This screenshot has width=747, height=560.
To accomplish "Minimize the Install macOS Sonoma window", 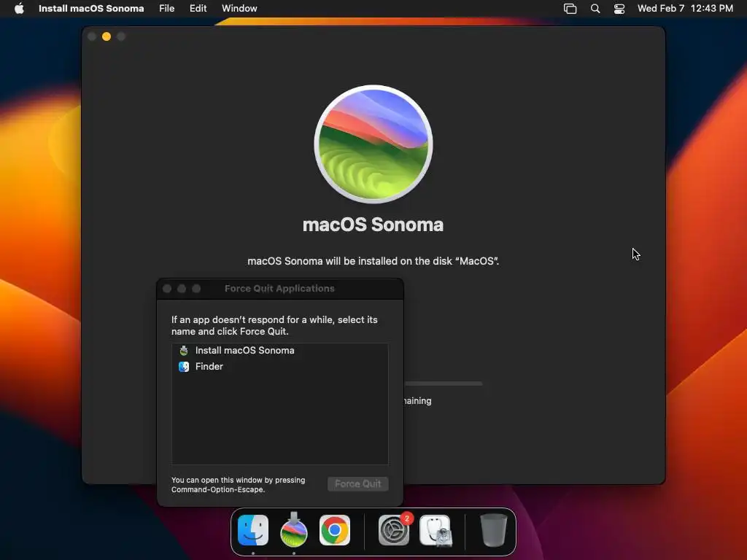I will (x=107, y=36).
